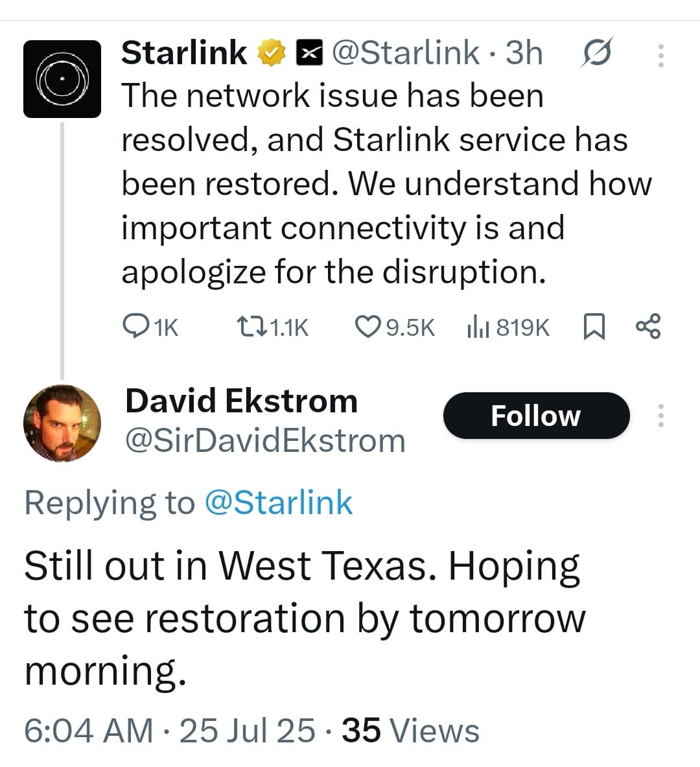Click the reply comment icon on Starlink post
This screenshot has width=700, height=767.
(135, 327)
